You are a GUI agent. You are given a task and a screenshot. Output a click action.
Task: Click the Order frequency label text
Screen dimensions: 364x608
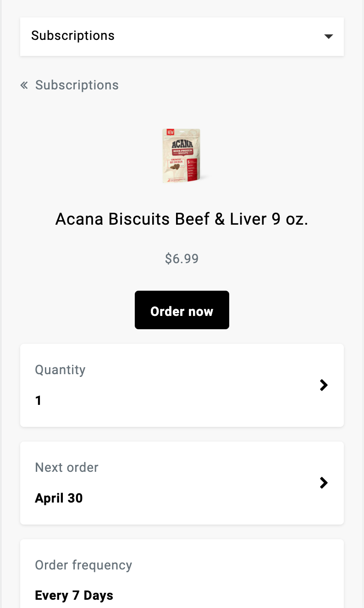tap(83, 565)
